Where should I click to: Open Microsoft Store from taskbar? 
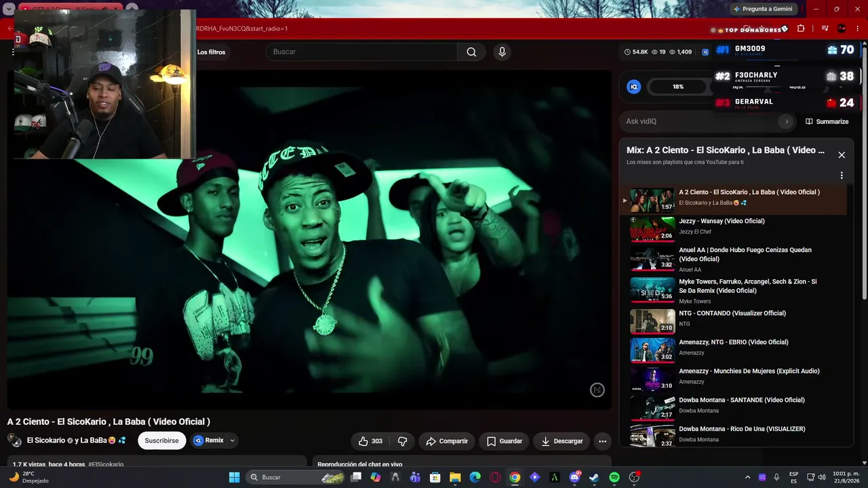[x=435, y=477]
